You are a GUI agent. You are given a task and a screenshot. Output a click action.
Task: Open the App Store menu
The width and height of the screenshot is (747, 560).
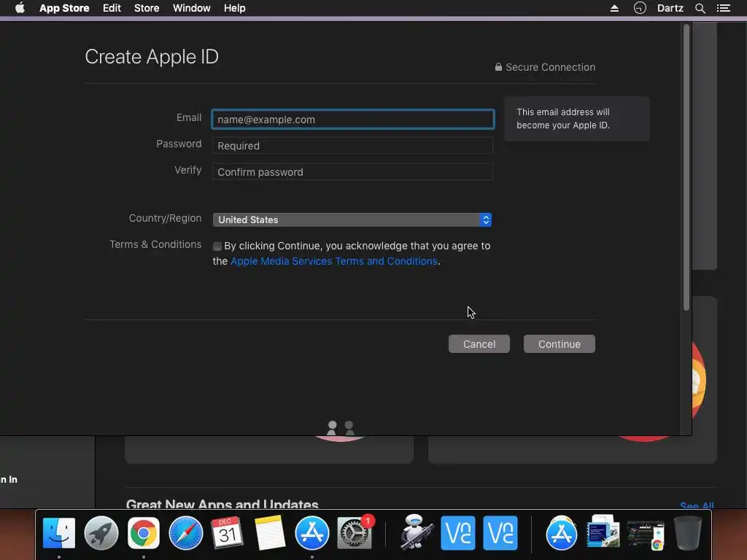[x=64, y=8]
